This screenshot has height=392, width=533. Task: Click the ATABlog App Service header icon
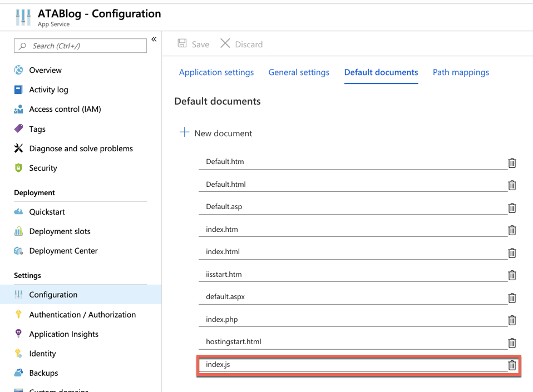click(x=23, y=17)
